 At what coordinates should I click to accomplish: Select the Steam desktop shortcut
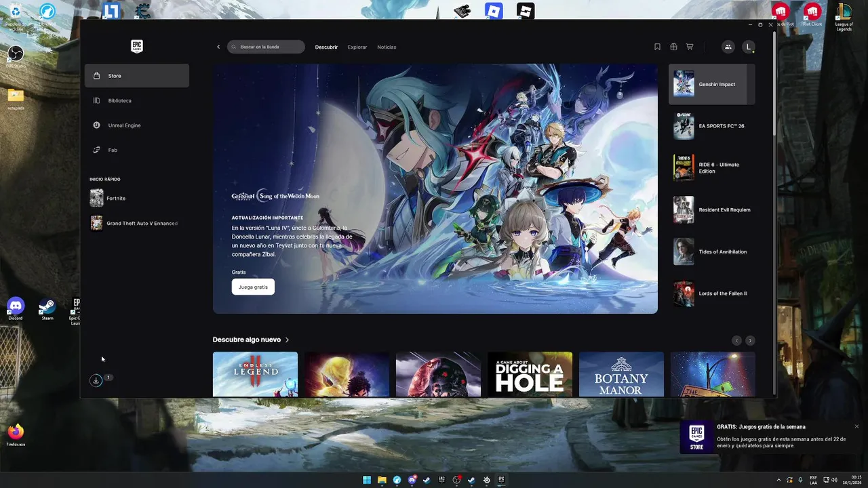[x=47, y=309]
